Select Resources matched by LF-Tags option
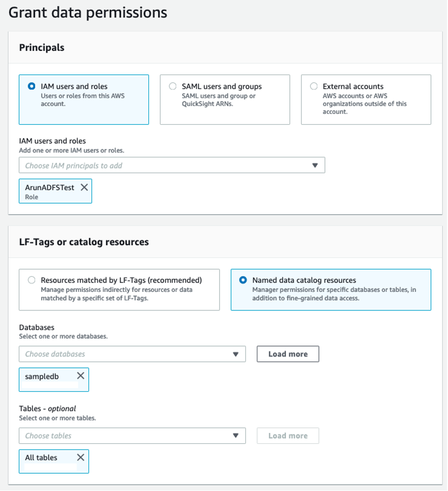Screen dimensions: 448x491 (x=32, y=280)
